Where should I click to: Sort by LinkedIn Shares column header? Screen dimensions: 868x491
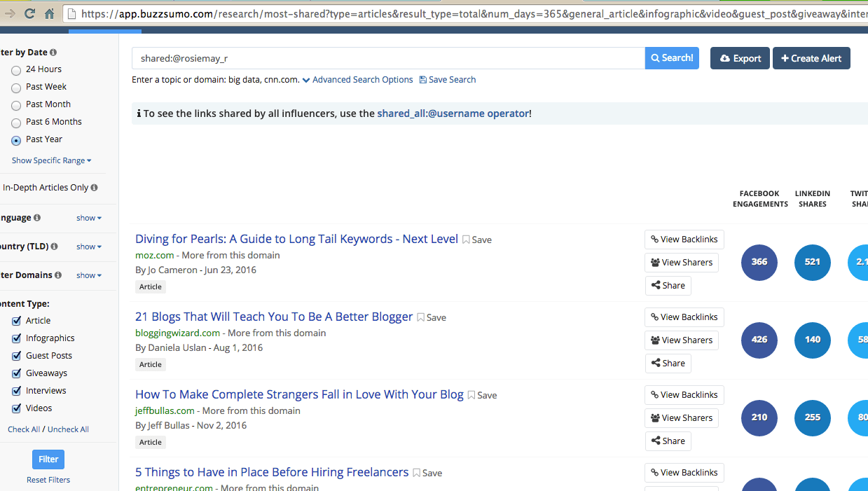813,199
